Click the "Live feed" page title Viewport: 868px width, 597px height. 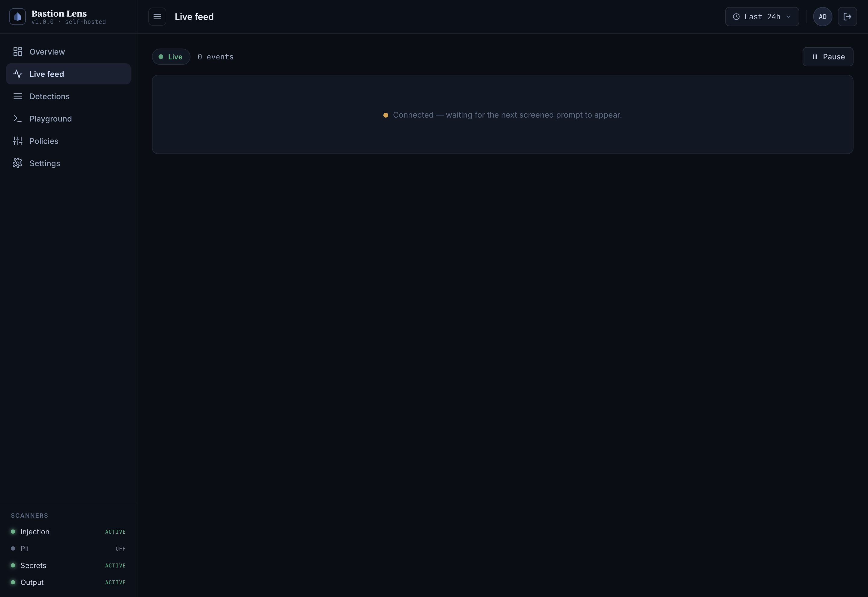pos(194,17)
